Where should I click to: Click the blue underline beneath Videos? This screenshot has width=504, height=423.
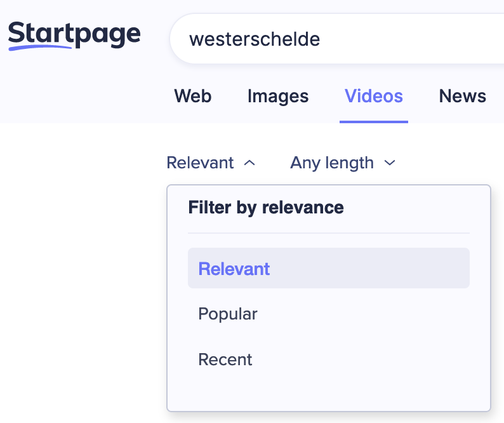[374, 122]
